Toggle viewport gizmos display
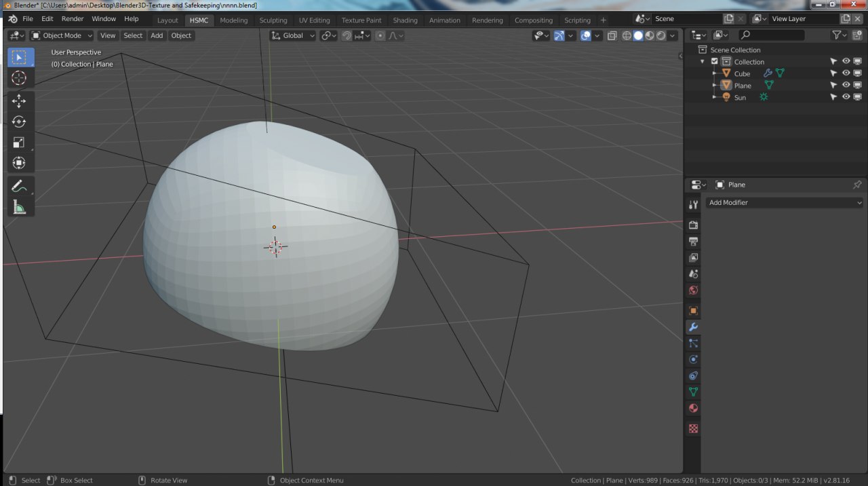The width and height of the screenshot is (868, 486). pos(559,35)
